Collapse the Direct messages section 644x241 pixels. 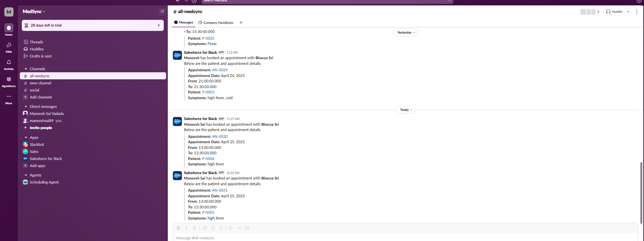click(26, 107)
